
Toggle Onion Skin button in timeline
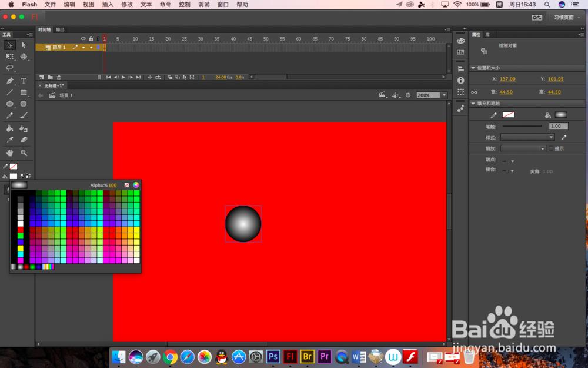(171, 77)
